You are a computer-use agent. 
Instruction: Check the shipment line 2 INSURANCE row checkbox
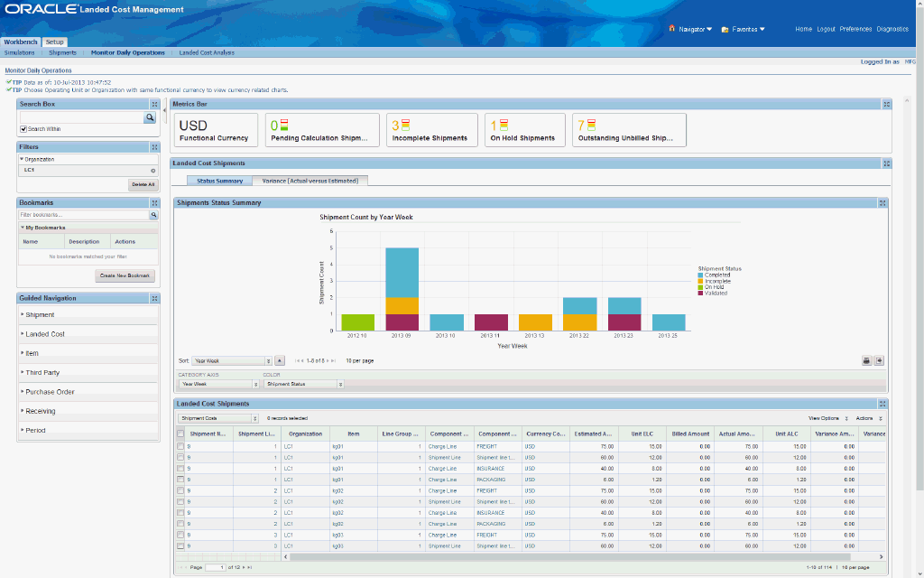(x=180, y=513)
